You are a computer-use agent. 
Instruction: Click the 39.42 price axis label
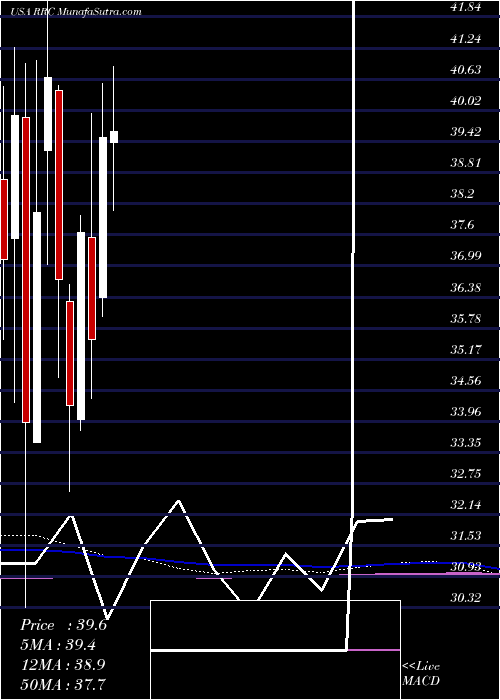(466, 132)
